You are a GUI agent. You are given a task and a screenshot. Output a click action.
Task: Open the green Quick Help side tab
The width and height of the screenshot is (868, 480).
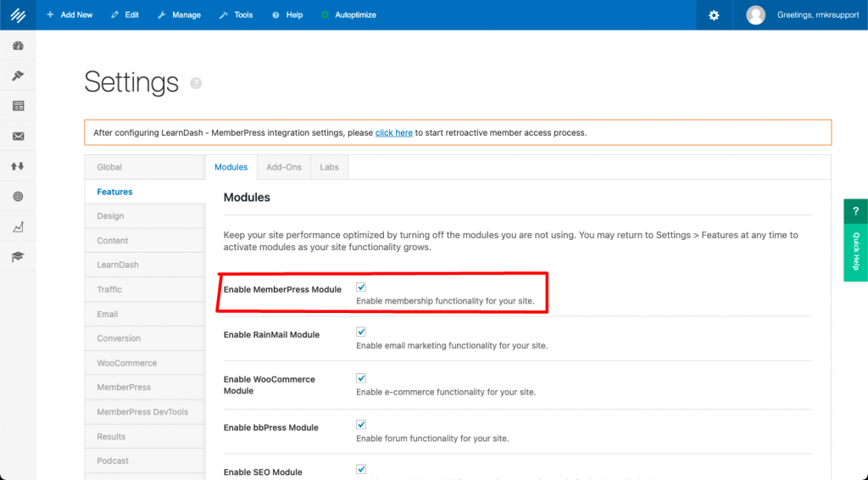855,240
